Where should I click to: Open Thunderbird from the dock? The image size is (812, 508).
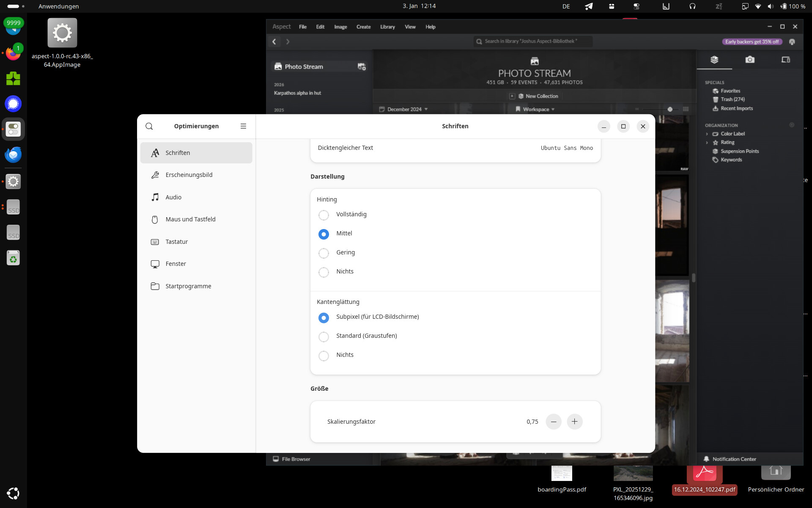click(13, 155)
